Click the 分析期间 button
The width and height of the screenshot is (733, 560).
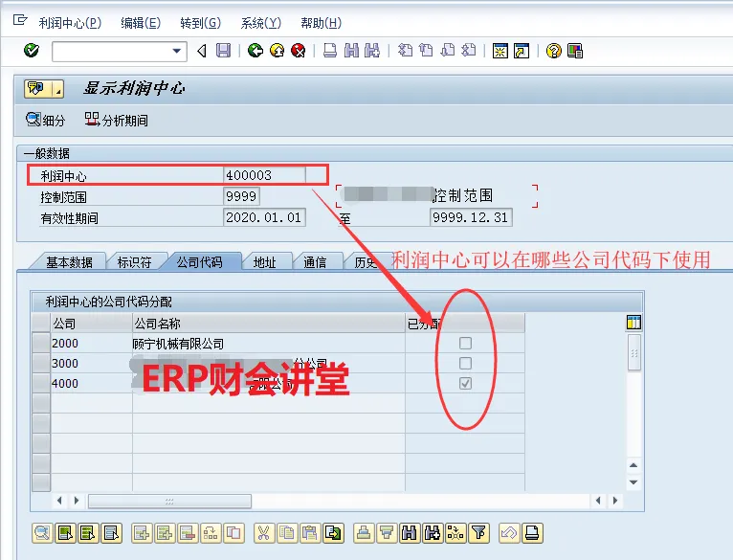pos(117,121)
